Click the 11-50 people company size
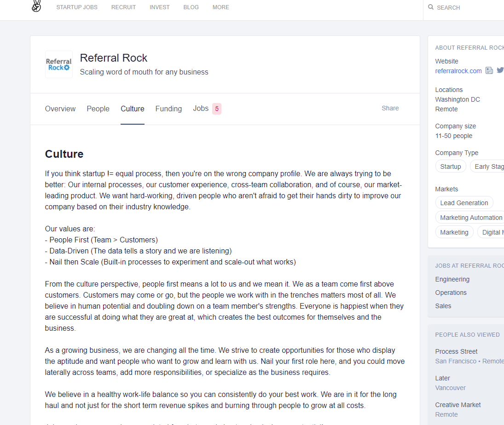The image size is (504, 425). pyautogui.click(x=453, y=136)
